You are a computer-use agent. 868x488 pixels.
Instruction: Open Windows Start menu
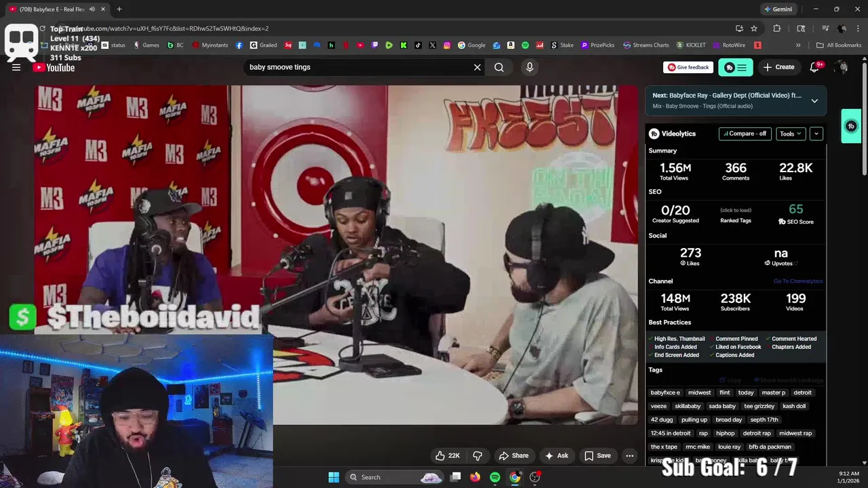(x=334, y=477)
